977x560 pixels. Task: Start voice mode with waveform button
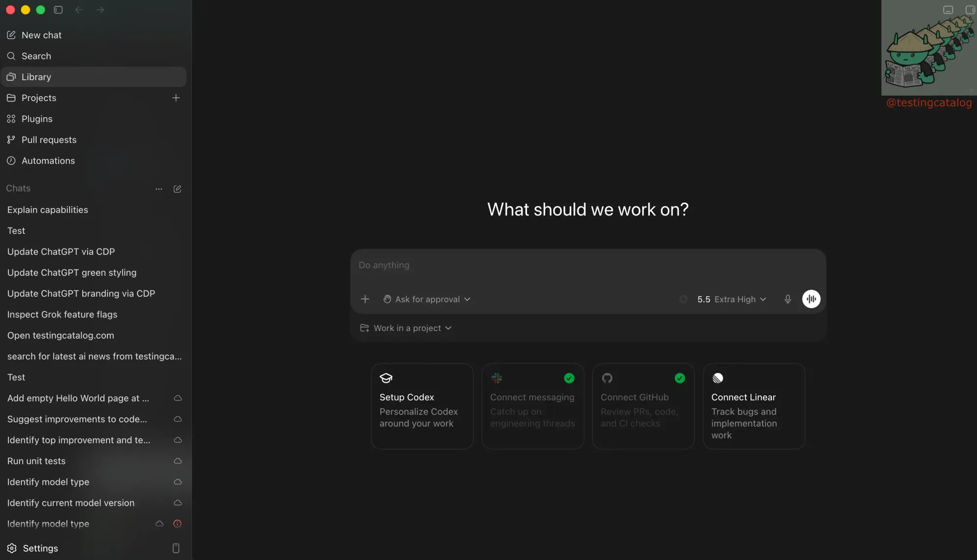811,299
